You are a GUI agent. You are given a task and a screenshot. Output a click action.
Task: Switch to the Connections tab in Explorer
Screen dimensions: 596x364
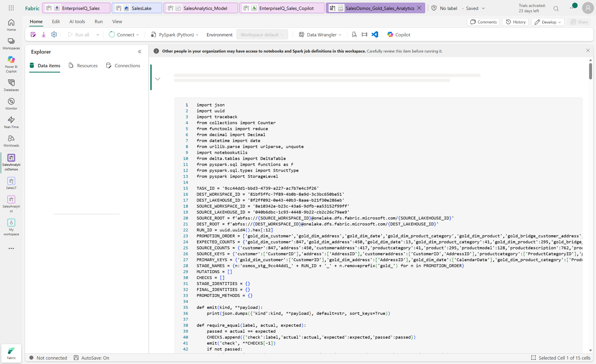pyautogui.click(x=123, y=66)
